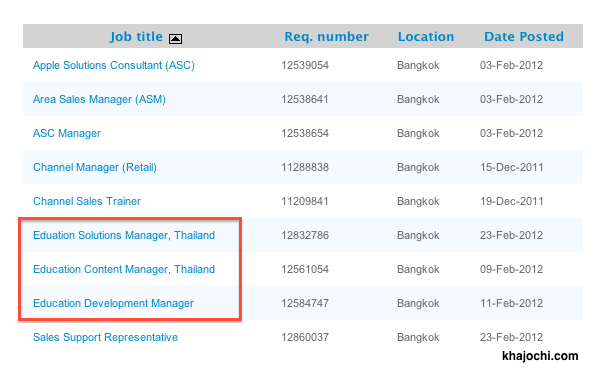Click requisition number 12832786
This screenshot has width=605, height=368.
click(x=305, y=235)
